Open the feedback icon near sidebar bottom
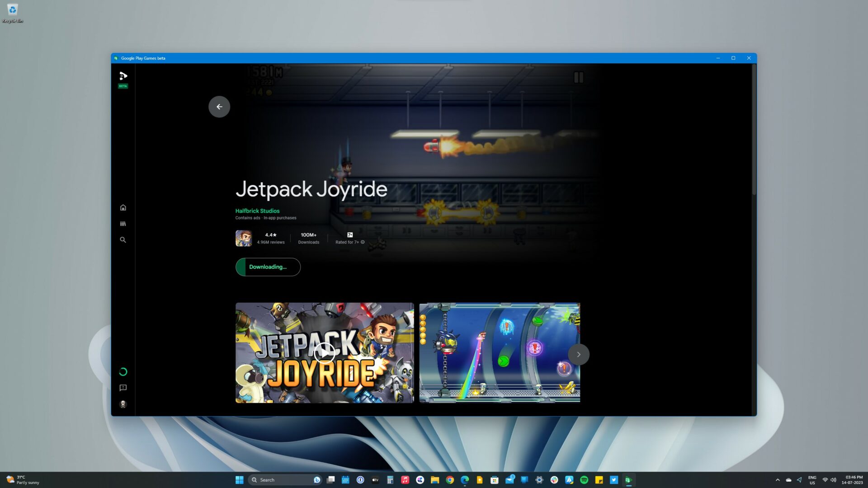Screen dimensions: 868x488 [x=123, y=388]
